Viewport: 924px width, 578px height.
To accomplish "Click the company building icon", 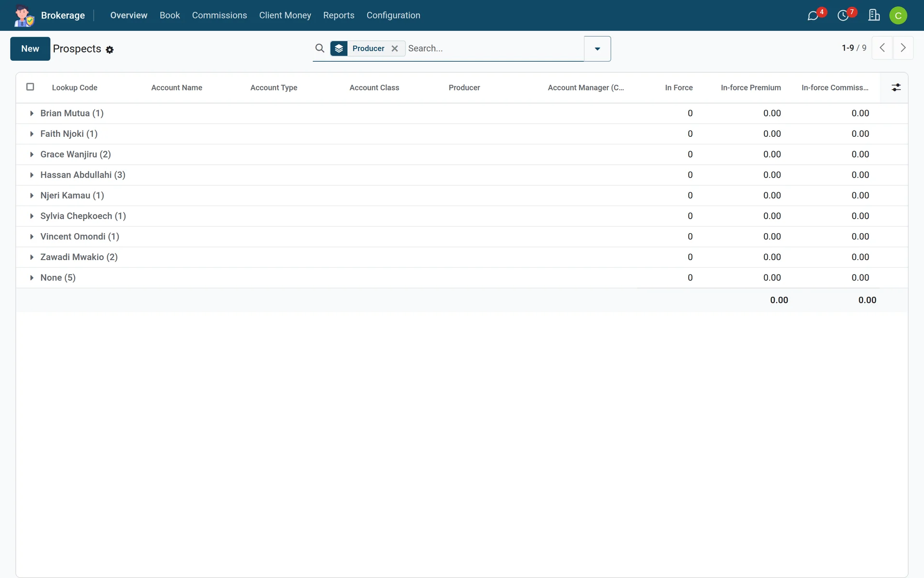I will pos(874,15).
